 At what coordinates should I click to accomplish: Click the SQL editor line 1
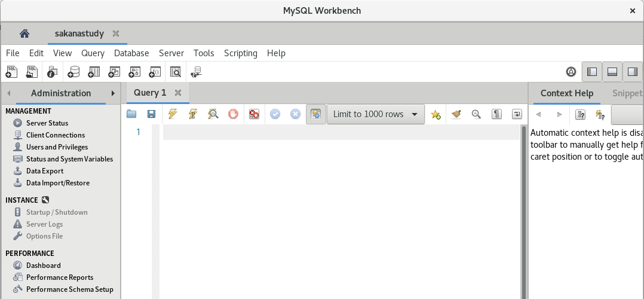(x=341, y=132)
